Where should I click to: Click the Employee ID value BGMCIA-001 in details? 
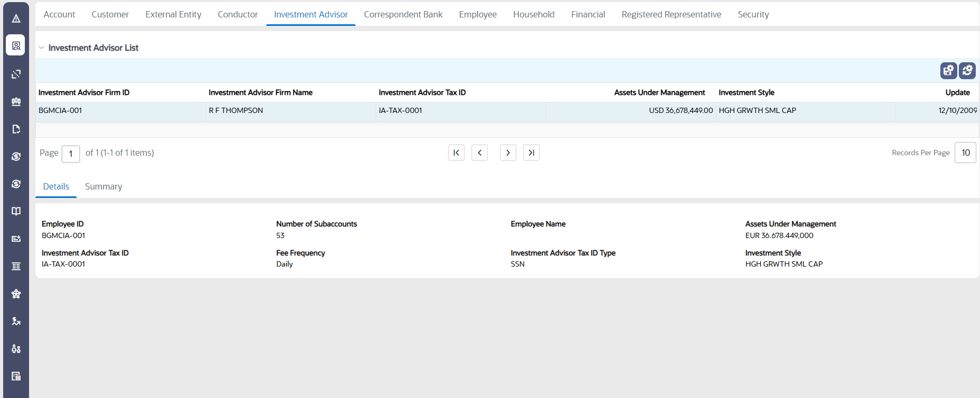pos(63,235)
